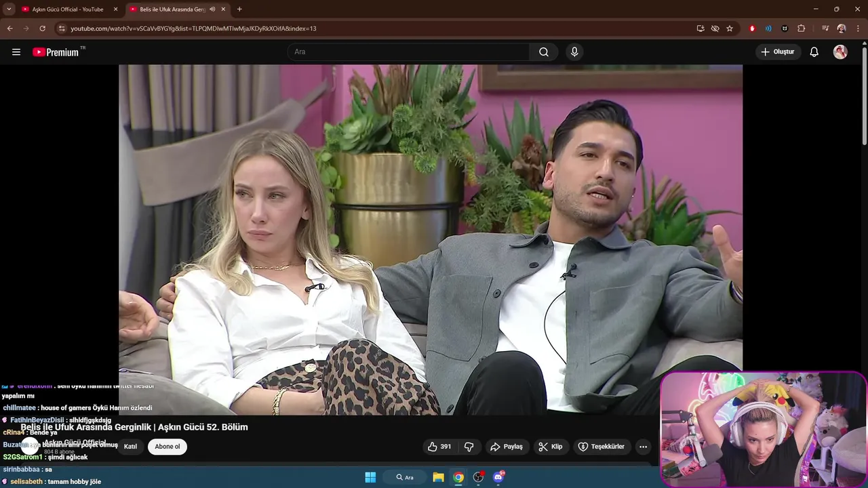Reload the current page
This screenshot has height=488, width=868.
coord(42,28)
